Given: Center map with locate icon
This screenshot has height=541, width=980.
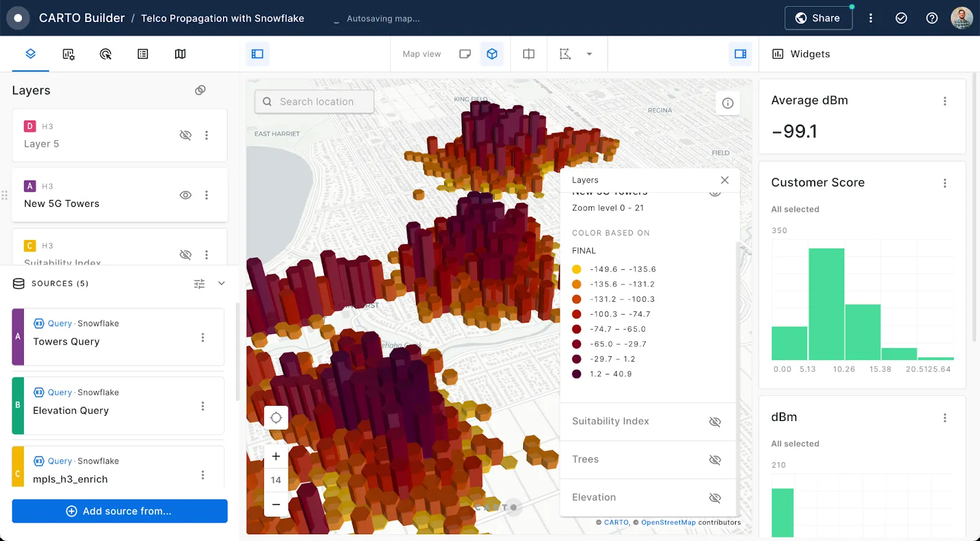Looking at the screenshot, I should pyautogui.click(x=276, y=418).
